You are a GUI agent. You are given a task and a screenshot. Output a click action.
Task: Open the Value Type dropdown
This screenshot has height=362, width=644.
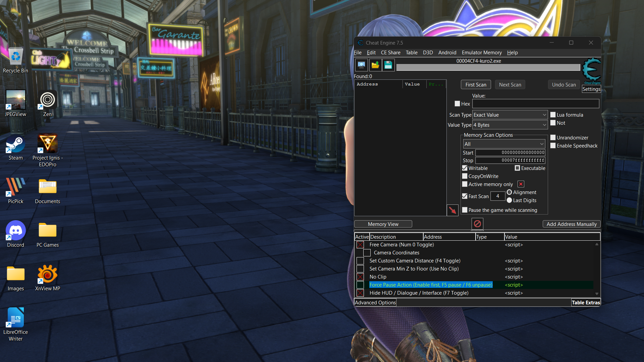point(510,125)
